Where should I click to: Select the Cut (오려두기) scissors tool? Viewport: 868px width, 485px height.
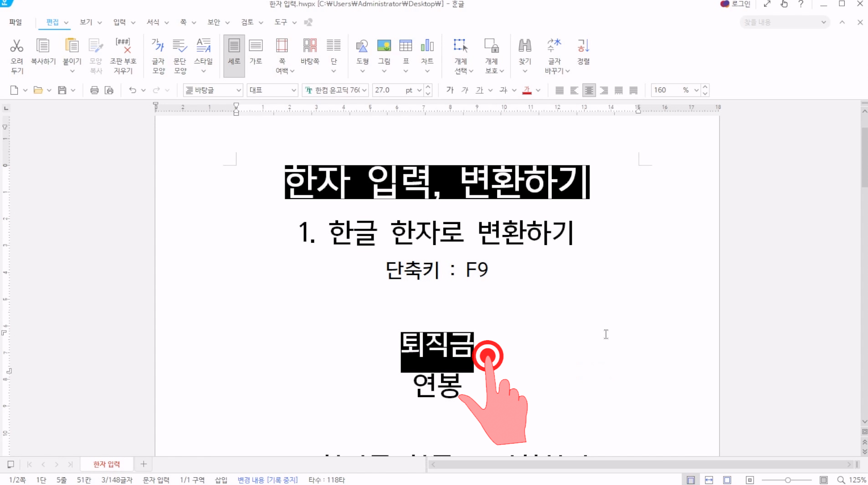click(x=17, y=46)
